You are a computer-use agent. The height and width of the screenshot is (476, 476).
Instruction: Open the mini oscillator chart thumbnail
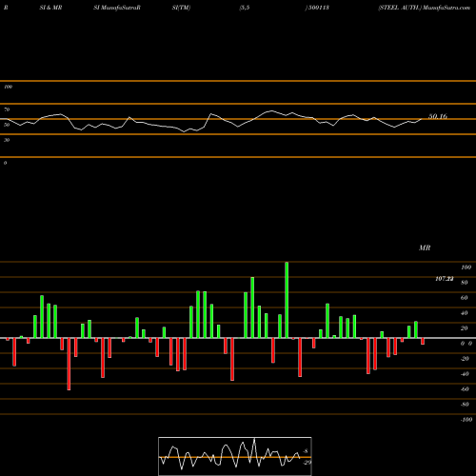point(235,456)
